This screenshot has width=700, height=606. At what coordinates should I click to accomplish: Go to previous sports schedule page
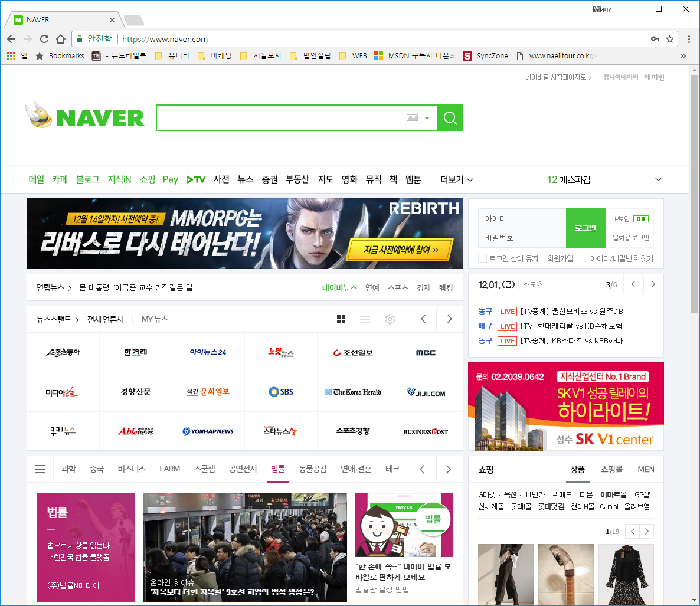tap(633, 284)
